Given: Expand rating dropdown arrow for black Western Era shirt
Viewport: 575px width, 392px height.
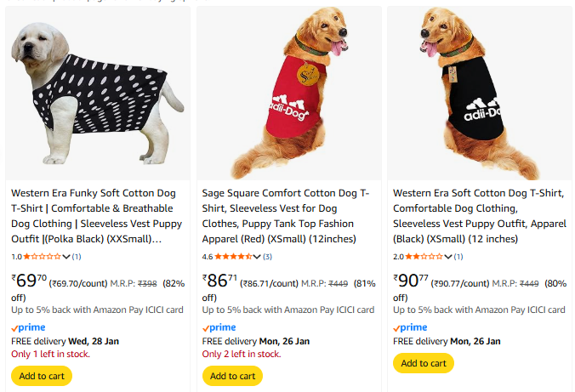Looking at the screenshot, I should 448,256.
